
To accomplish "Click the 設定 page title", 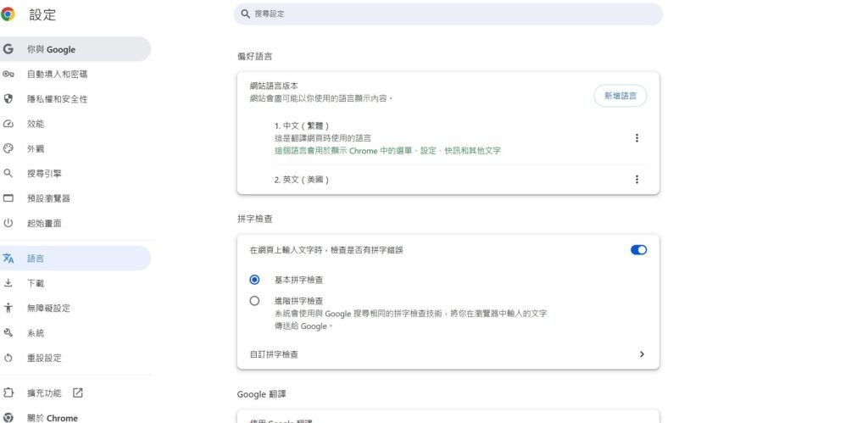I will pyautogui.click(x=42, y=15).
